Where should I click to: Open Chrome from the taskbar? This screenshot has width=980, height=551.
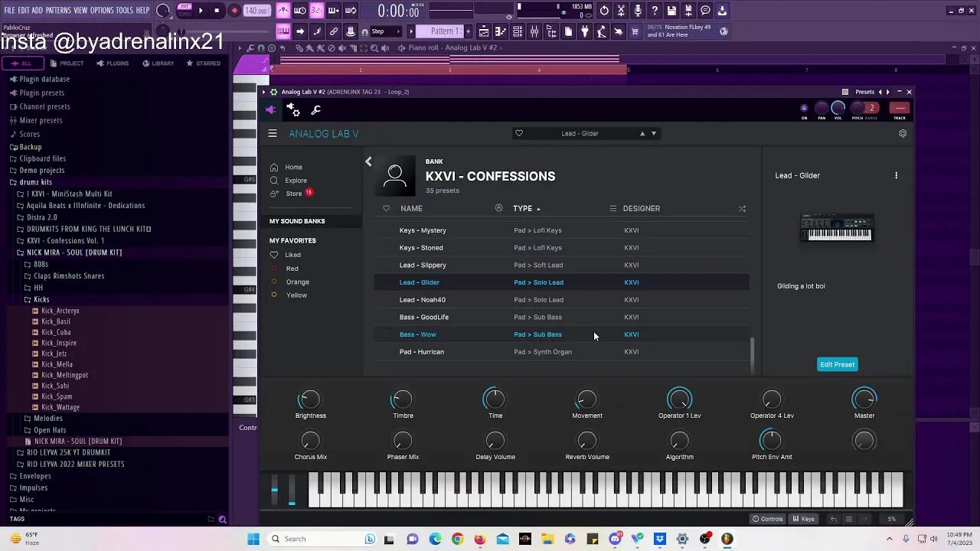pyautogui.click(x=457, y=539)
